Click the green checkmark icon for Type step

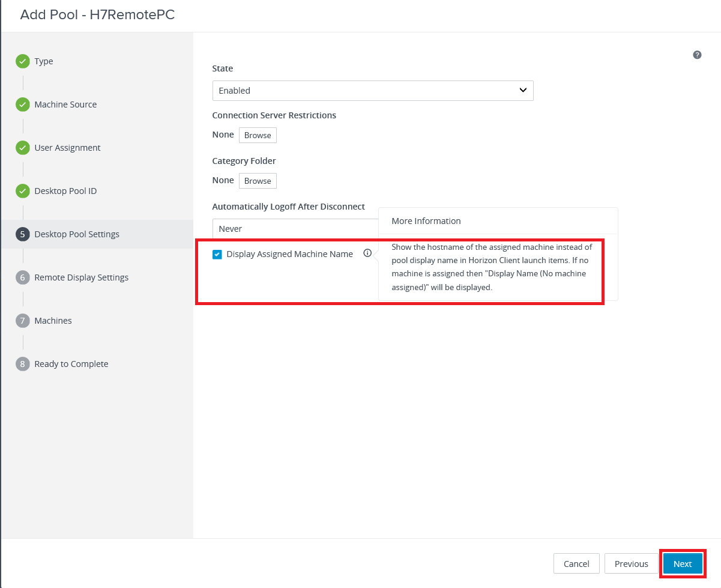tap(23, 61)
